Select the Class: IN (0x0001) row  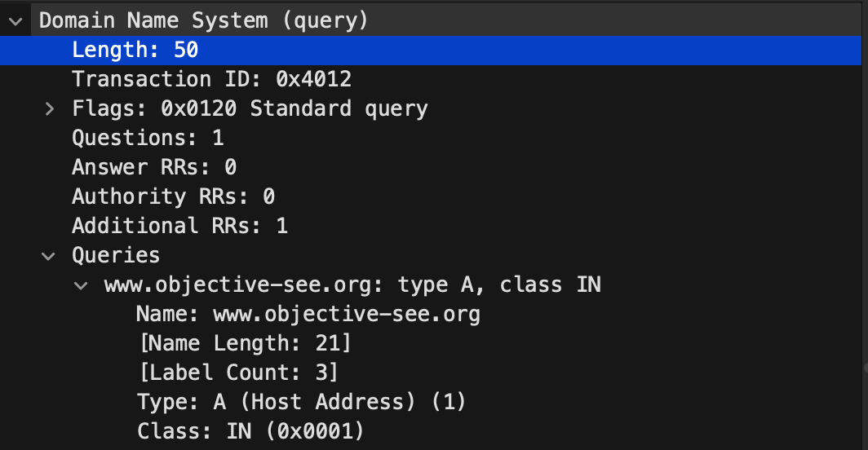click(431, 431)
